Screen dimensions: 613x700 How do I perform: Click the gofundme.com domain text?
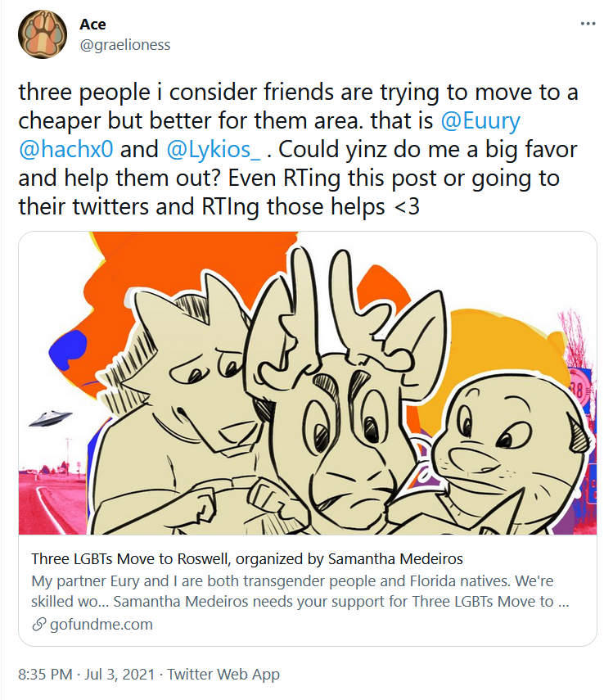point(101,624)
